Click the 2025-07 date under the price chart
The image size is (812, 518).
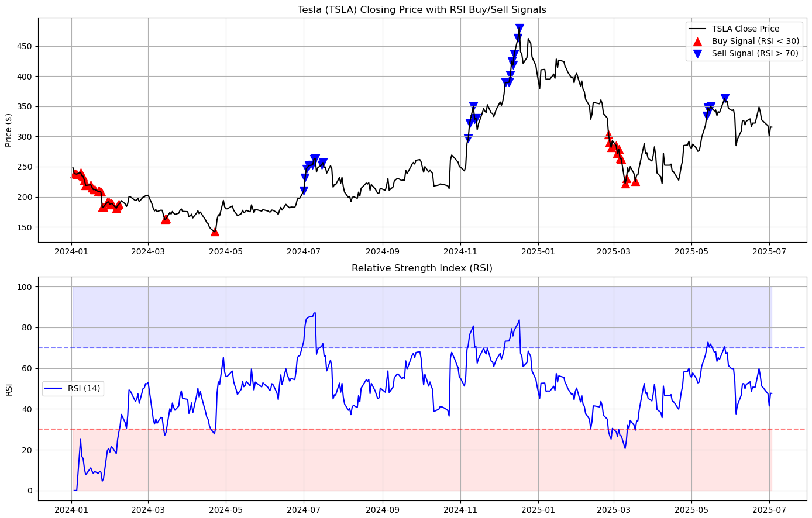(x=769, y=252)
